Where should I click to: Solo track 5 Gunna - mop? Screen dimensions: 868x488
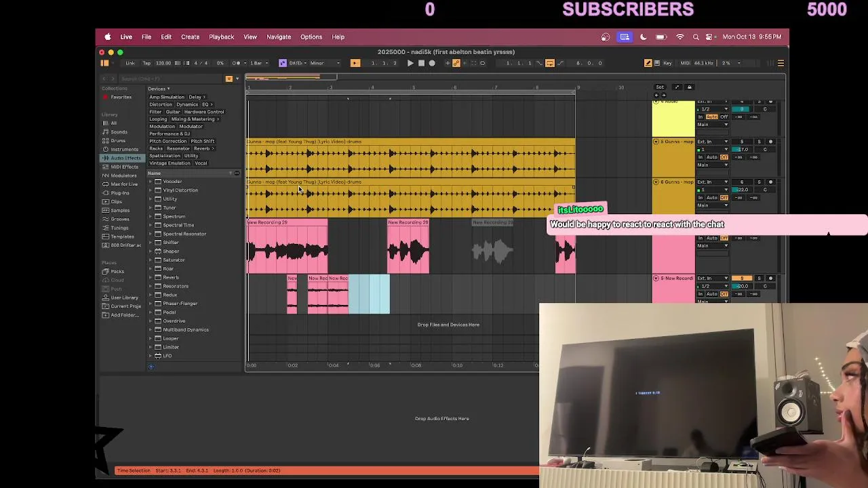[759, 142]
